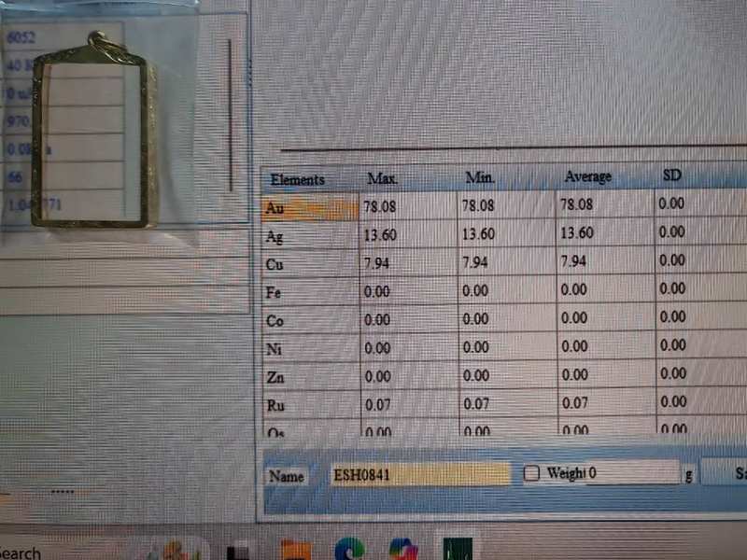
Task: Open the Copilot taskbar icon
Action: point(403,550)
